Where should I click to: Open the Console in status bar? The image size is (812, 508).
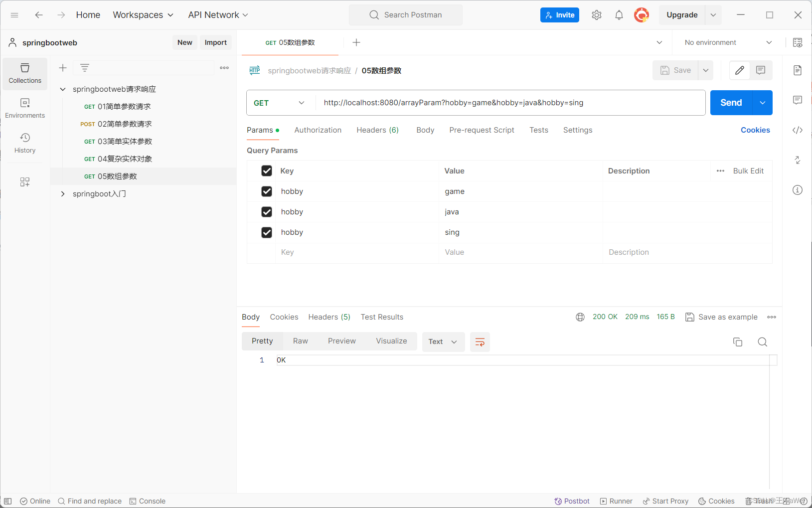click(x=148, y=501)
